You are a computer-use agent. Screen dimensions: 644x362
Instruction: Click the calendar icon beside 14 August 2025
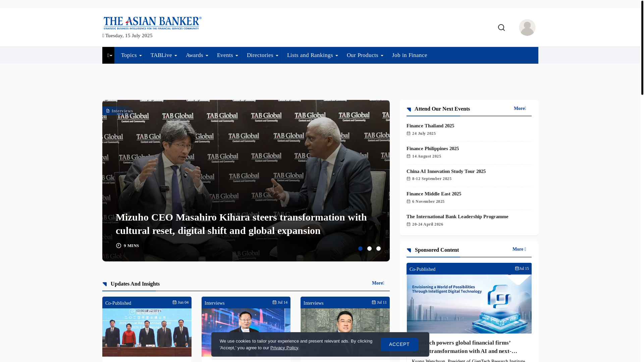409,156
